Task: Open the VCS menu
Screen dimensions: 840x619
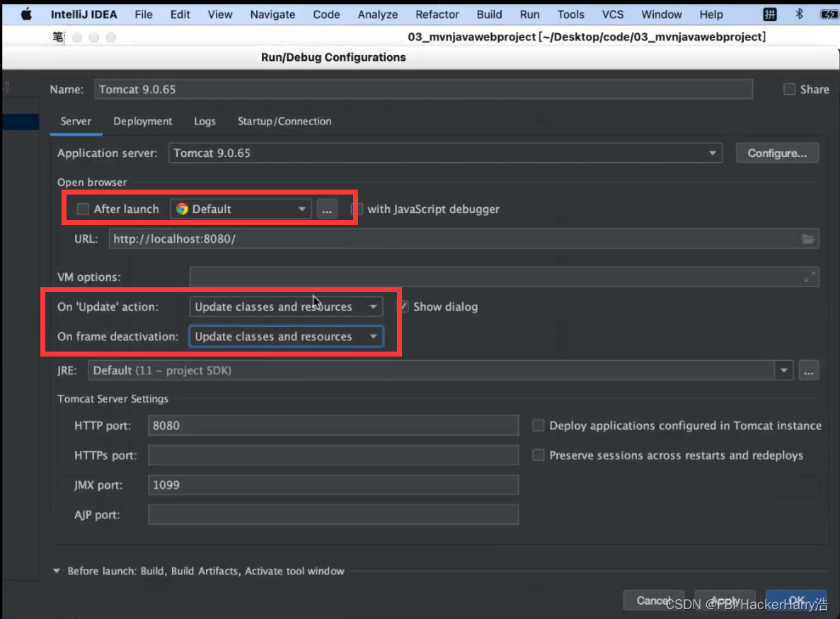Action: (x=613, y=14)
